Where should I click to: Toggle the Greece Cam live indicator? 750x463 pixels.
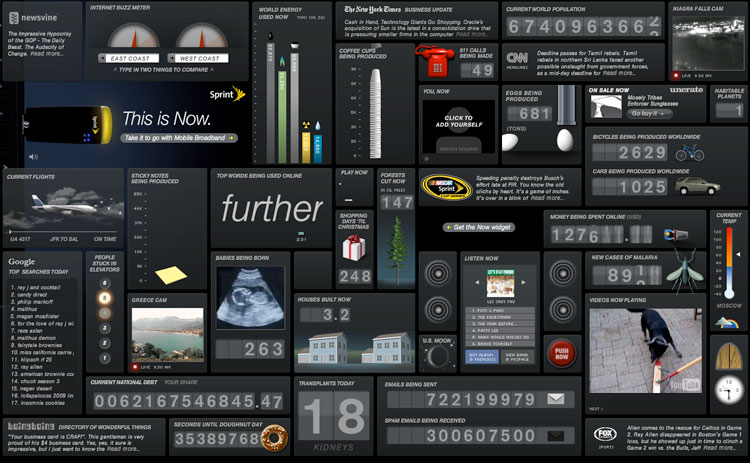pos(135,367)
